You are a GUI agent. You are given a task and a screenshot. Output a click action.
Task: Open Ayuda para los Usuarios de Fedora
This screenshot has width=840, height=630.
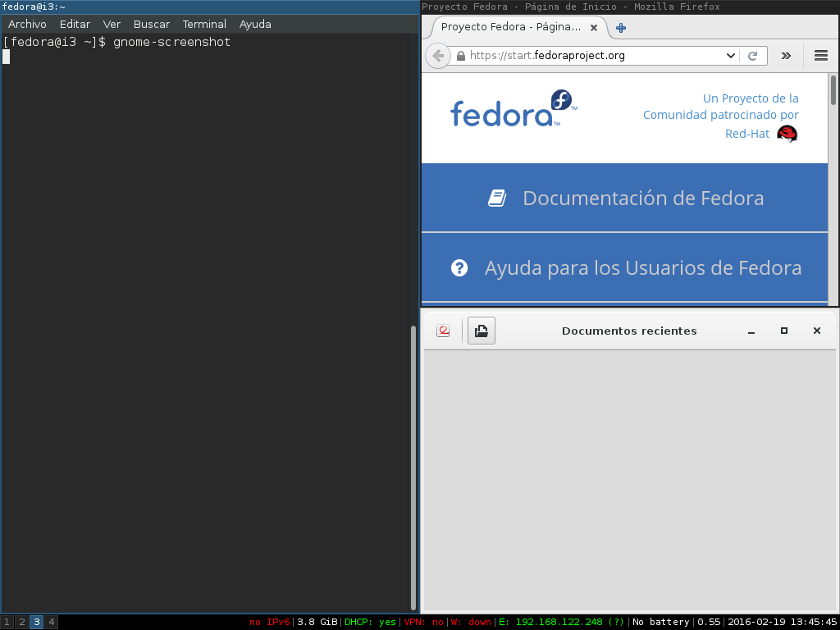click(643, 268)
